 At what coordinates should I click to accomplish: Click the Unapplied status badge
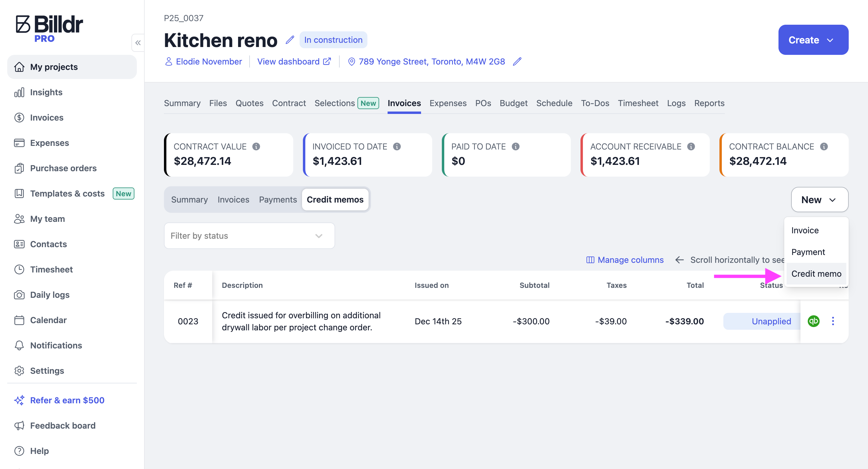[x=762, y=321]
